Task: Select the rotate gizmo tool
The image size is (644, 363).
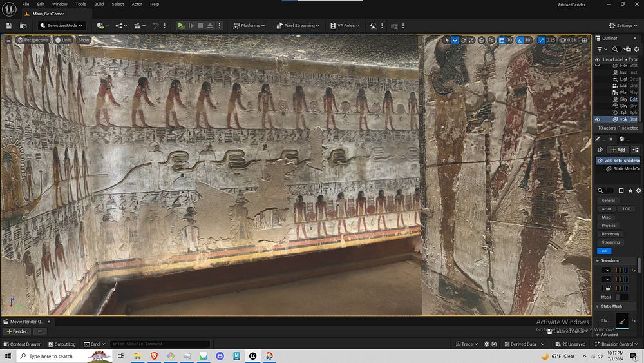Action: pyautogui.click(x=464, y=40)
